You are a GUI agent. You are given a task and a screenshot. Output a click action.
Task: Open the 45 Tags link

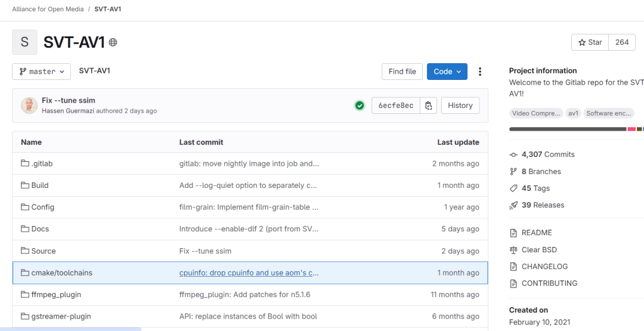[535, 188]
